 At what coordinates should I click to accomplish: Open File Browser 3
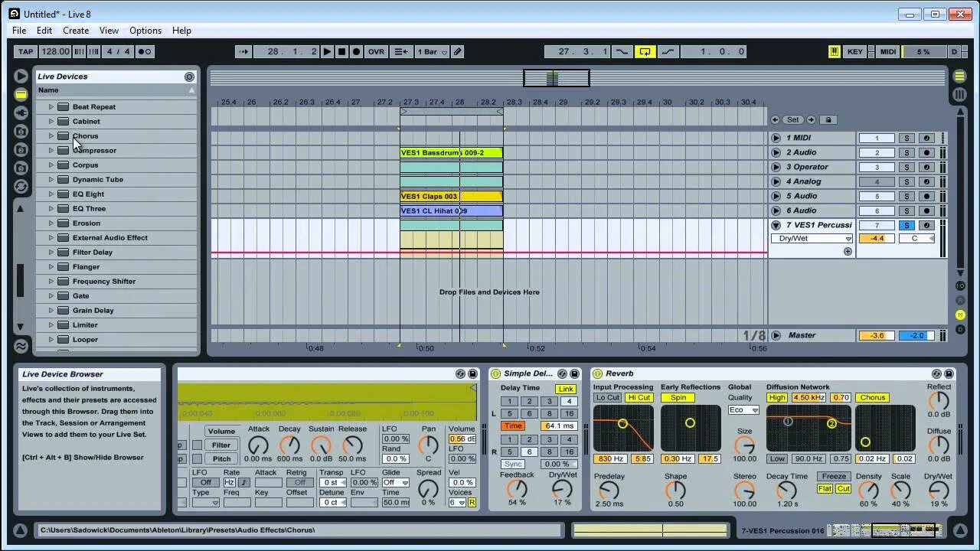click(x=21, y=168)
